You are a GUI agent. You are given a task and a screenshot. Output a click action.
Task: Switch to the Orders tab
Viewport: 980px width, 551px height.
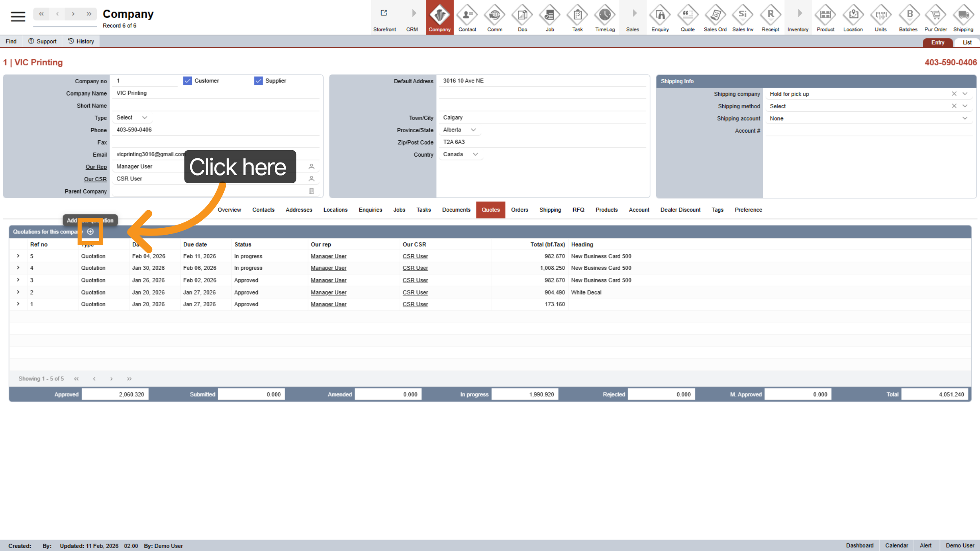[519, 210]
